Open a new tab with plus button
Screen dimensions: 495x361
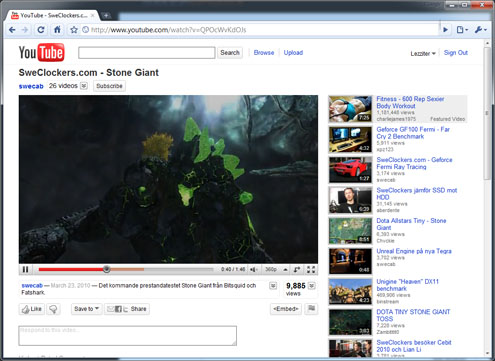[106, 15]
